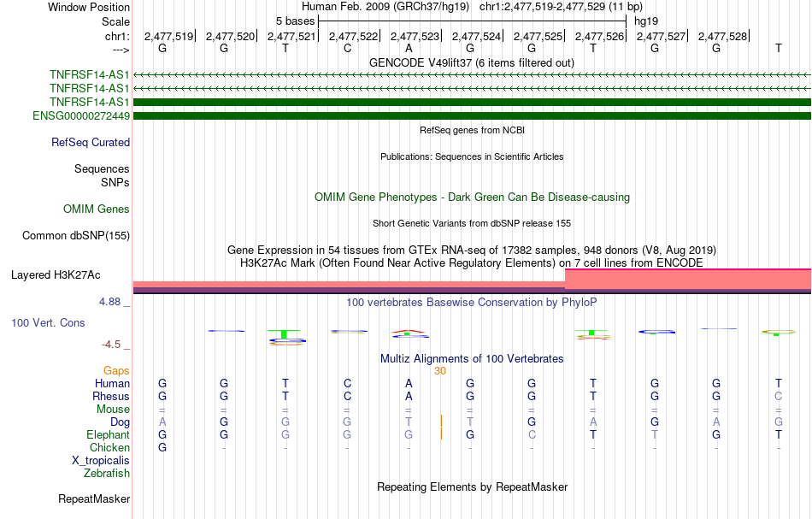Open the RefSeq Curated track label
The image size is (812, 519).
click(x=90, y=142)
